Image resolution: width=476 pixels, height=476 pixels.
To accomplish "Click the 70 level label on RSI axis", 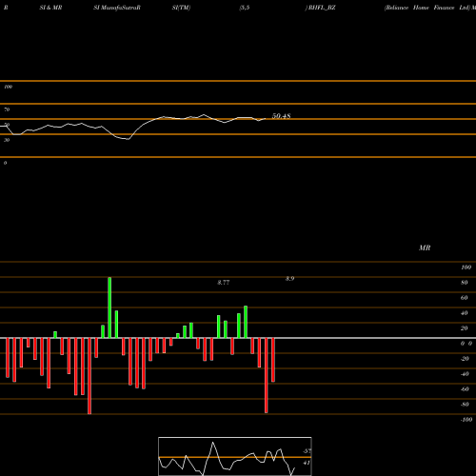I will pyautogui.click(x=7, y=109).
